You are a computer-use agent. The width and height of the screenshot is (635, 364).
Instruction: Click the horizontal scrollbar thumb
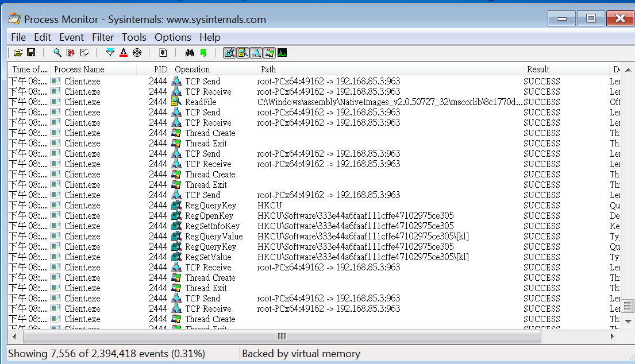pos(282,336)
